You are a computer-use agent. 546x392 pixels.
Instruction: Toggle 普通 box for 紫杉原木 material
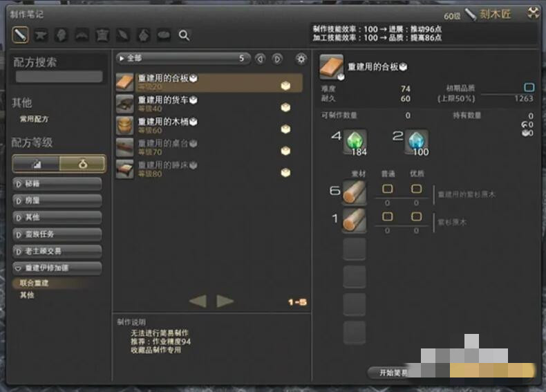pos(387,216)
